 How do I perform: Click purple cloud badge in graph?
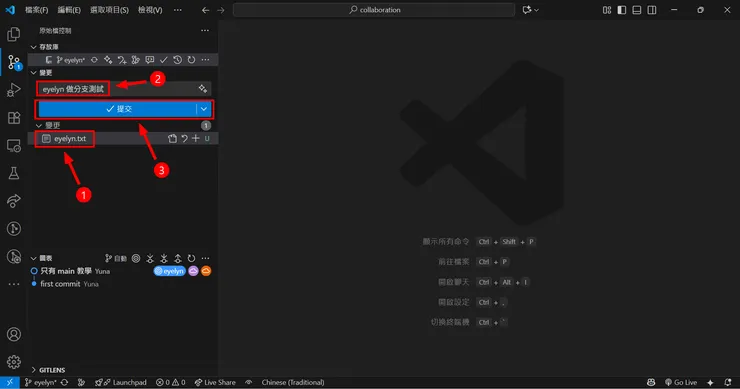[193, 271]
